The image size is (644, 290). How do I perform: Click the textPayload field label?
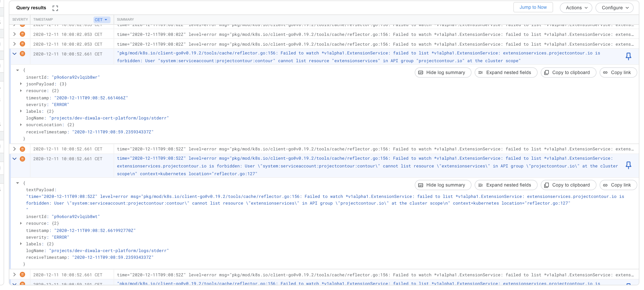(41, 190)
